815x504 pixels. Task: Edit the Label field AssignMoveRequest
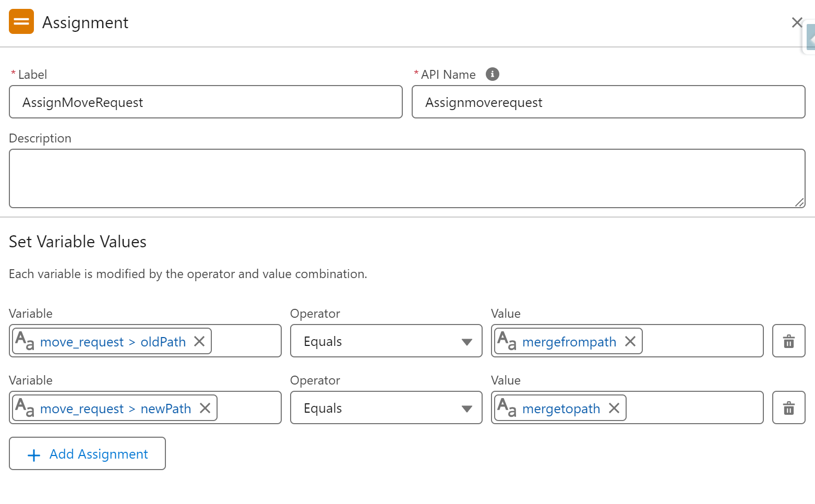click(206, 102)
